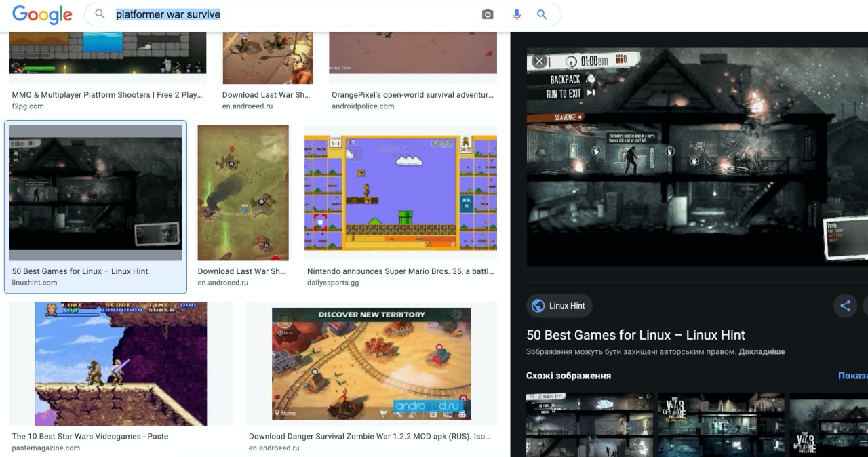Close the image preview panel

pyautogui.click(x=539, y=62)
